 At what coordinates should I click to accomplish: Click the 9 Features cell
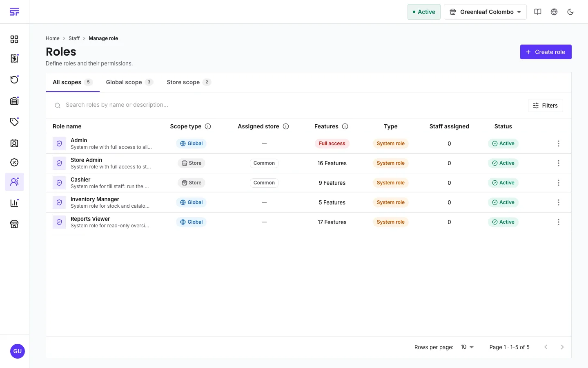point(332,183)
